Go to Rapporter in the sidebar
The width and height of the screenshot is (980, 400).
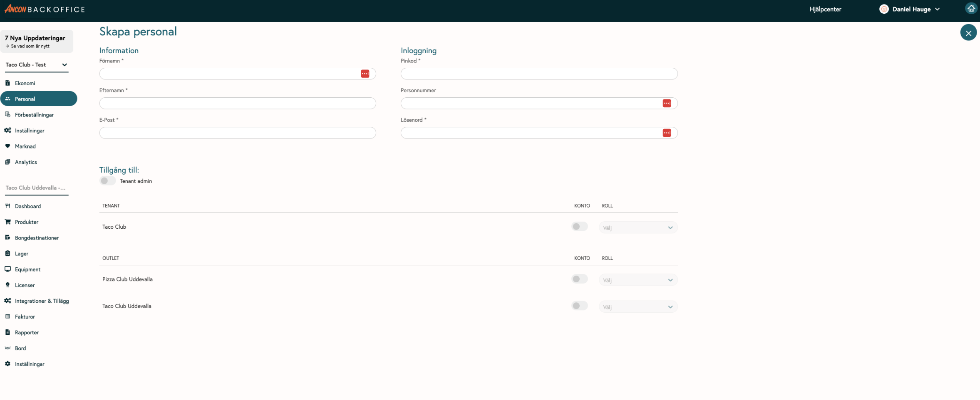click(27, 333)
